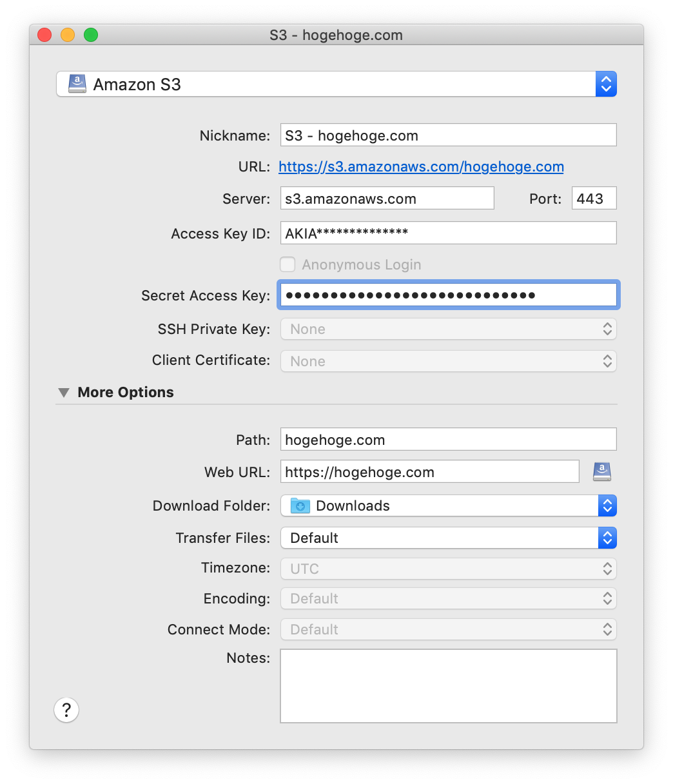
Task: Click the window title S3 - hogehoge.com
Action: point(336,35)
